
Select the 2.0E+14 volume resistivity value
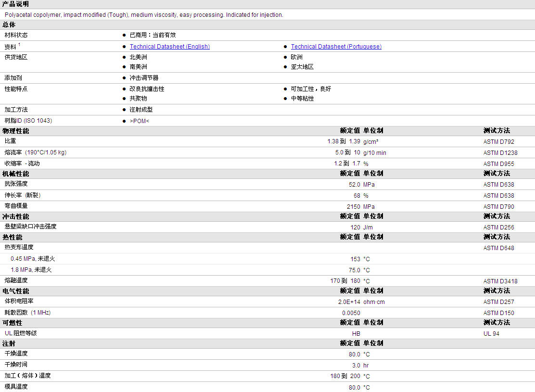(349, 302)
